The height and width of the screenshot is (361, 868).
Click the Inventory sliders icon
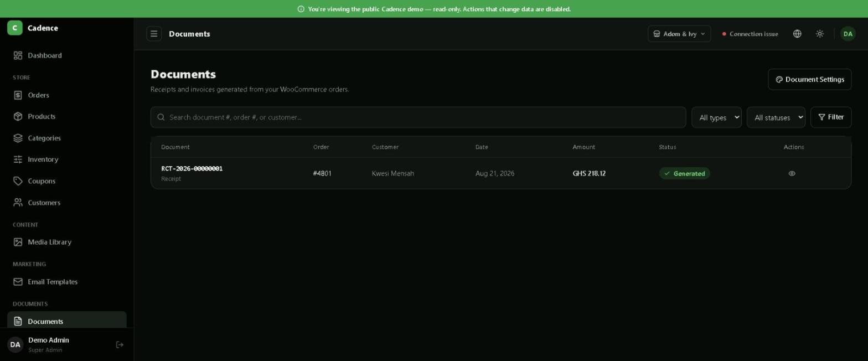click(x=18, y=159)
